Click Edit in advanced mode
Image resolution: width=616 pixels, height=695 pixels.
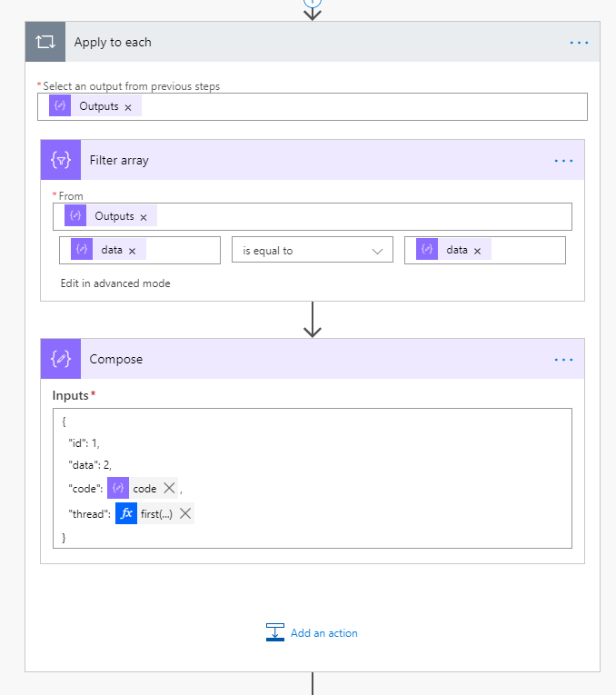tap(115, 283)
